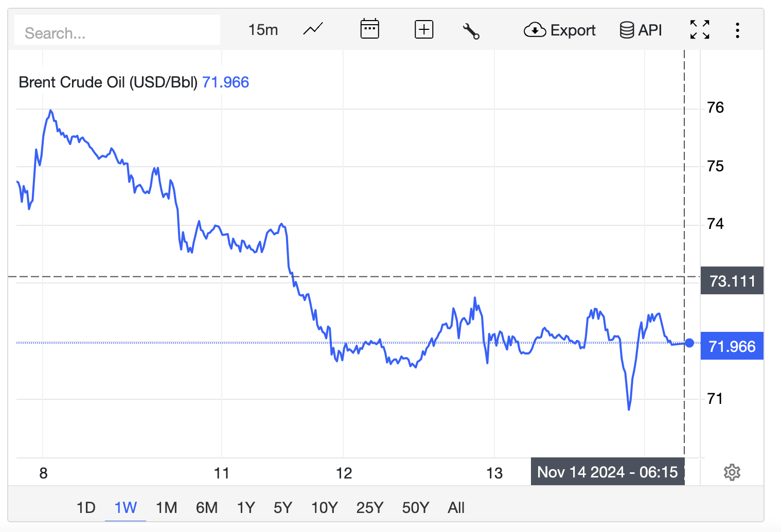Screen dimensions: 781x532
Task: Open the three-dot more options menu
Action: pos(738,30)
